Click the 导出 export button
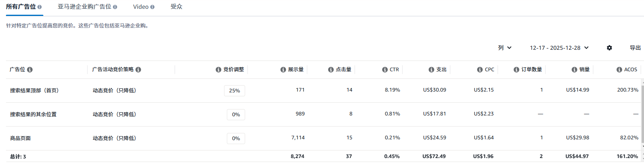 pyautogui.click(x=635, y=48)
